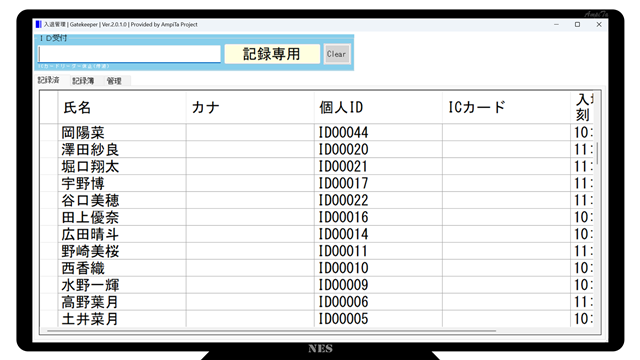Maximize the Gatekeeper window

578,24
